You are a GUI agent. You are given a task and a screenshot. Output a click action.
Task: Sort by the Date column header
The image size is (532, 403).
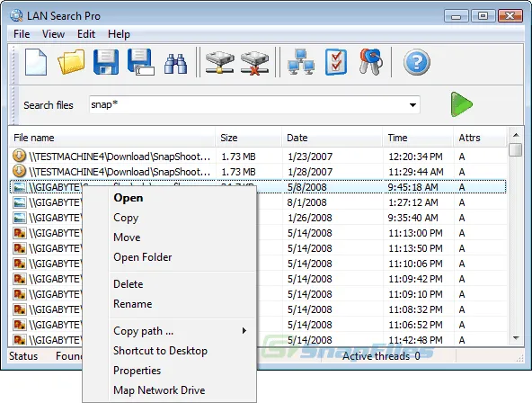(x=332, y=138)
